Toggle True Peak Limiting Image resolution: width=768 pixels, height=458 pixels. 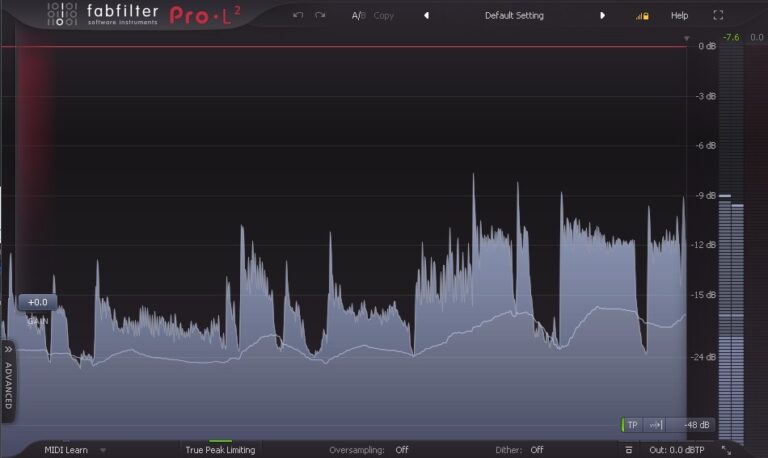pyautogui.click(x=220, y=450)
